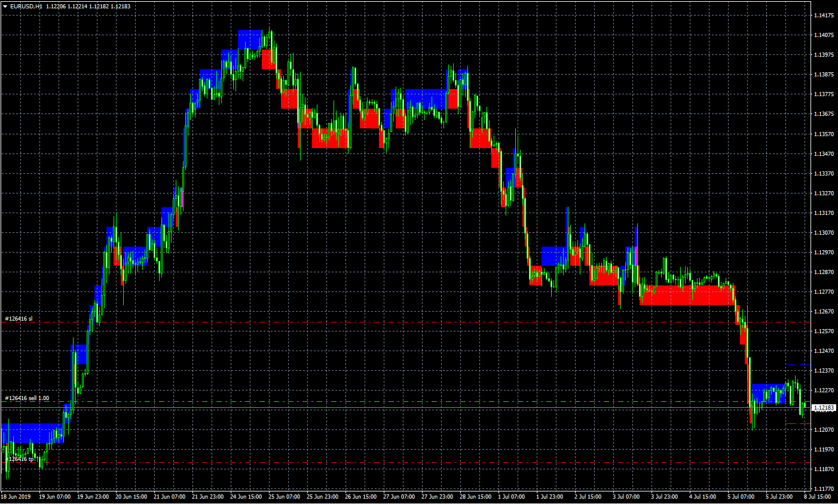The width and height of the screenshot is (838, 504).
Task: Click price axis label 1.12770
Action: click(x=824, y=292)
